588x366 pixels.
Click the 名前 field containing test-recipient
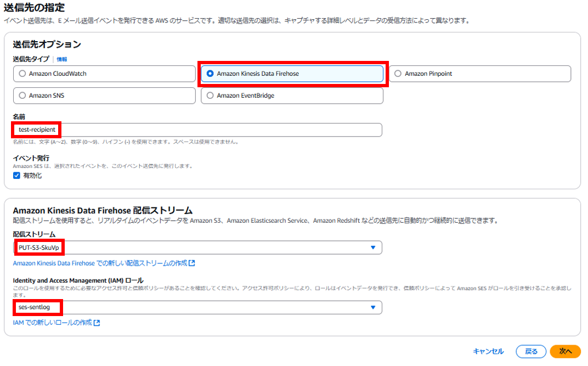tap(197, 129)
